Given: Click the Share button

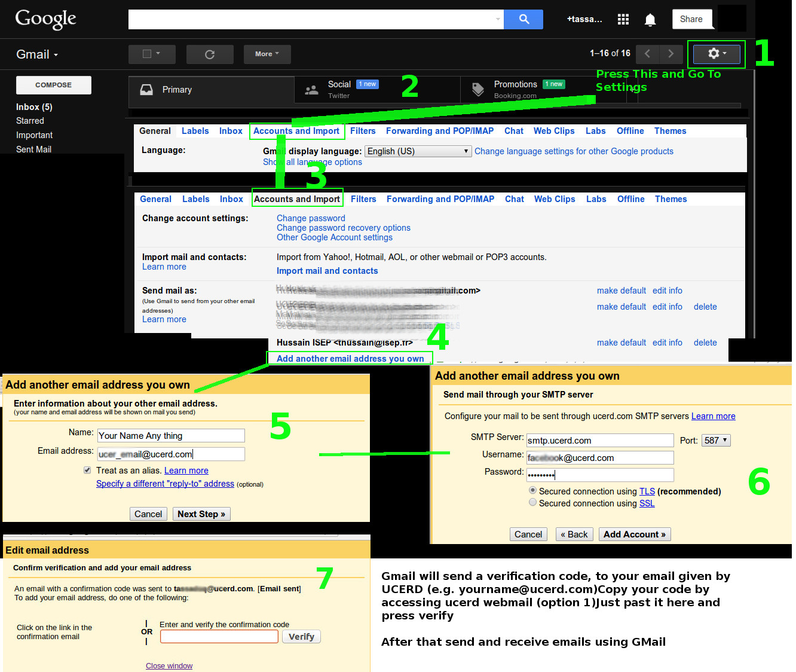Looking at the screenshot, I should [691, 19].
